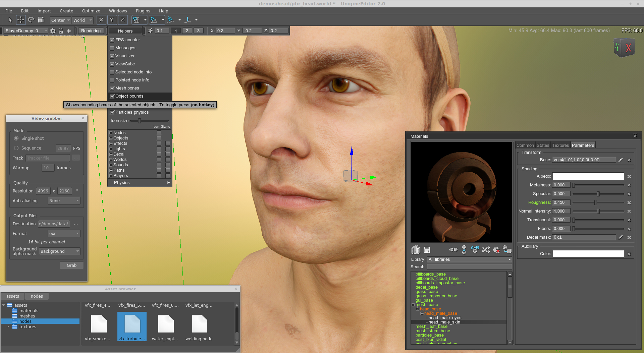644x353 pixels.
Task: Open material libraries books icon
Action: (416, 250)
